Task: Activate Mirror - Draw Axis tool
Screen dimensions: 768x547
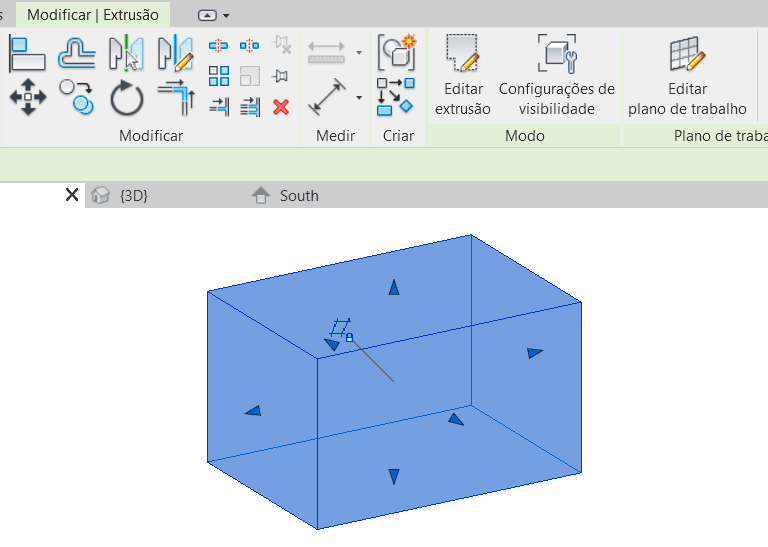Action: point(175,53)
